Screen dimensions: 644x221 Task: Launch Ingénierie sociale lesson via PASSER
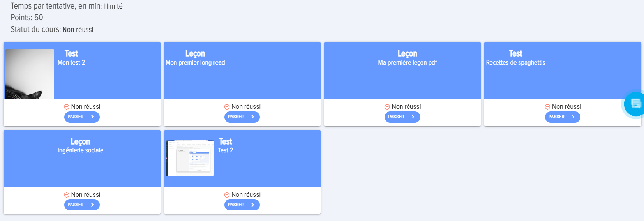click(x=82, y=205)
